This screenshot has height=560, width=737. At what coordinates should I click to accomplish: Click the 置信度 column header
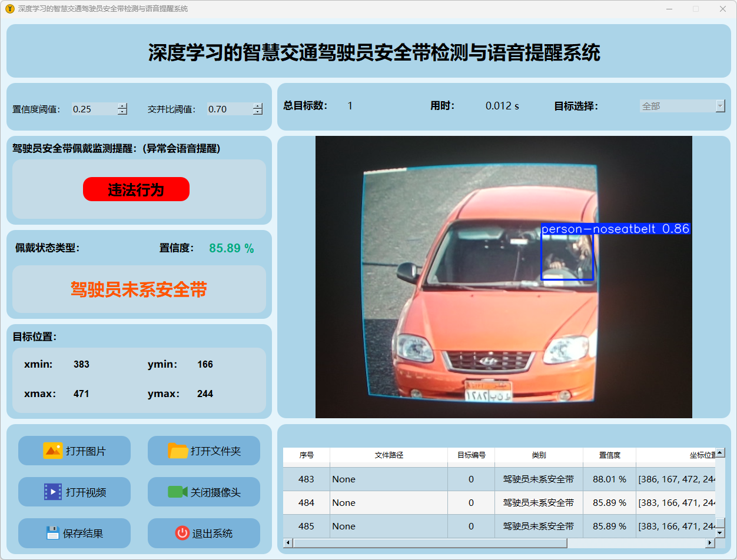point(609,455)
